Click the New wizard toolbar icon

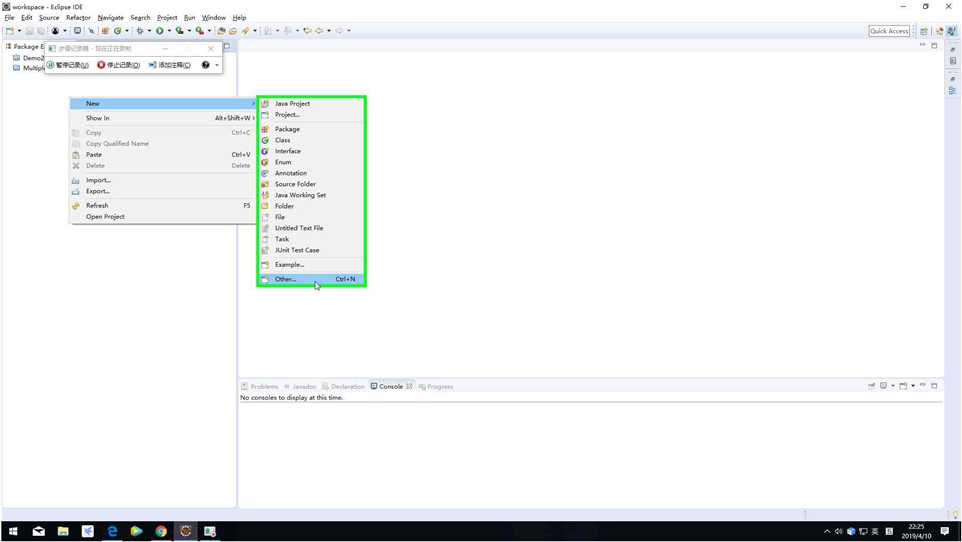[10, 31]
